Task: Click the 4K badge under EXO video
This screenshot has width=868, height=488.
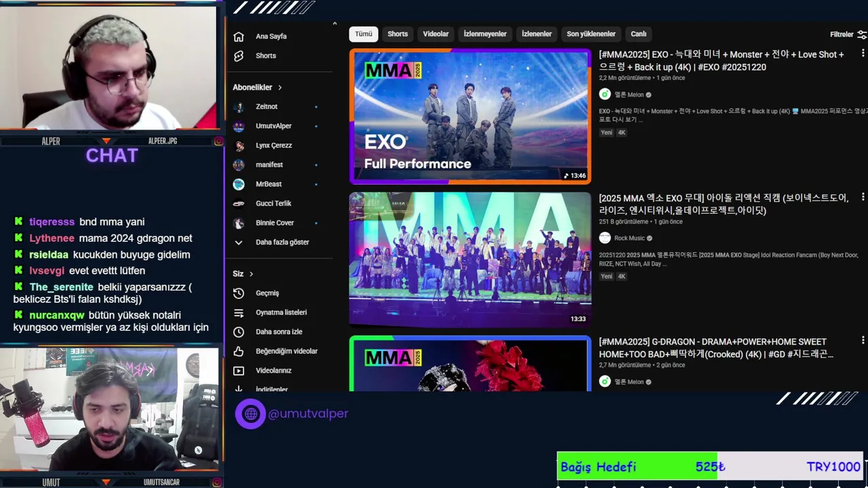Action: pos(622,133)
